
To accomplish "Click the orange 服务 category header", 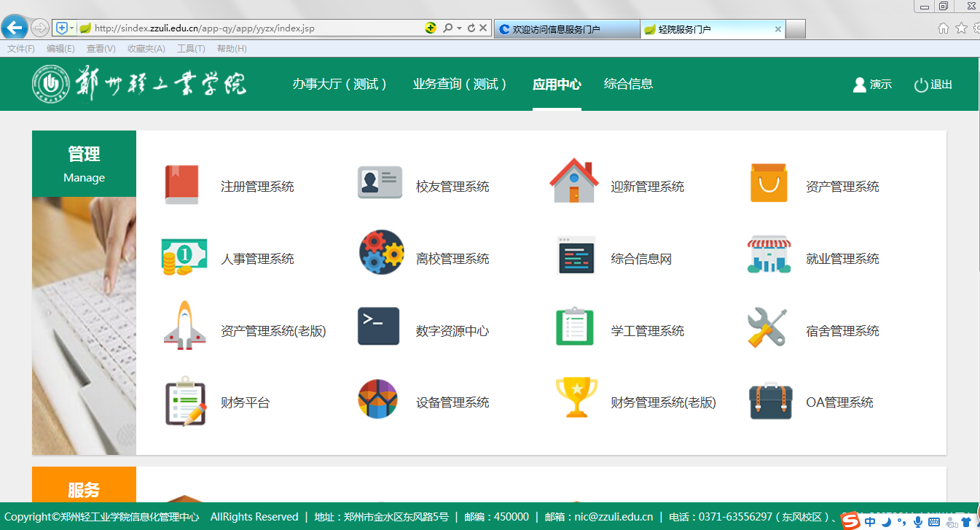I will 84,485.
